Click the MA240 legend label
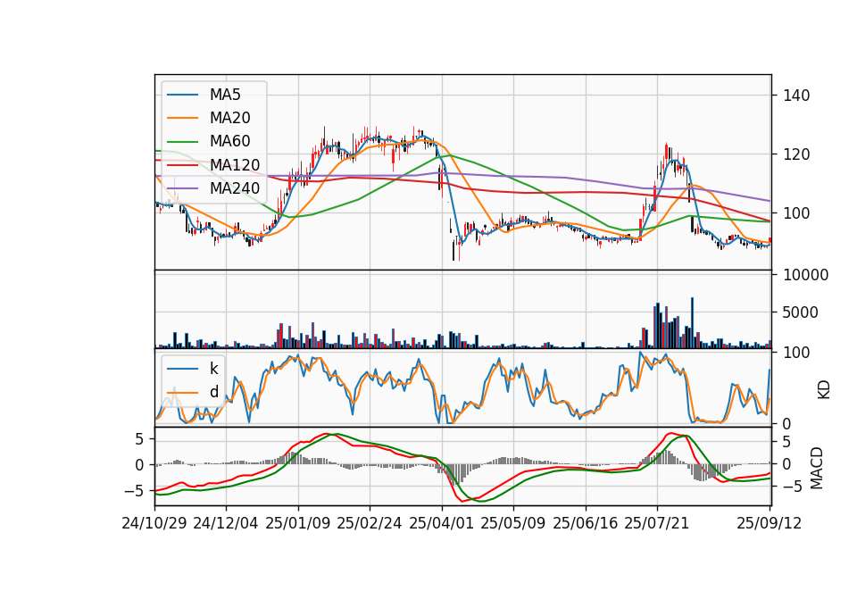Screen dimensions: 857x616 coord(235,188)
